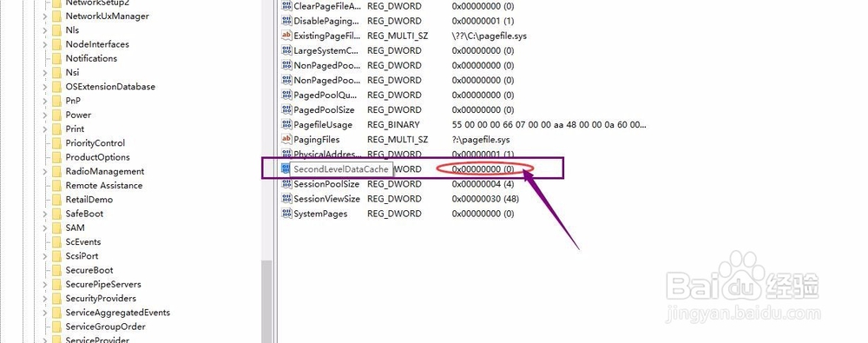Click the \??\C:\pagefile.sys data cell
This screenshot has height=343, width=868.
coord(490,36)
